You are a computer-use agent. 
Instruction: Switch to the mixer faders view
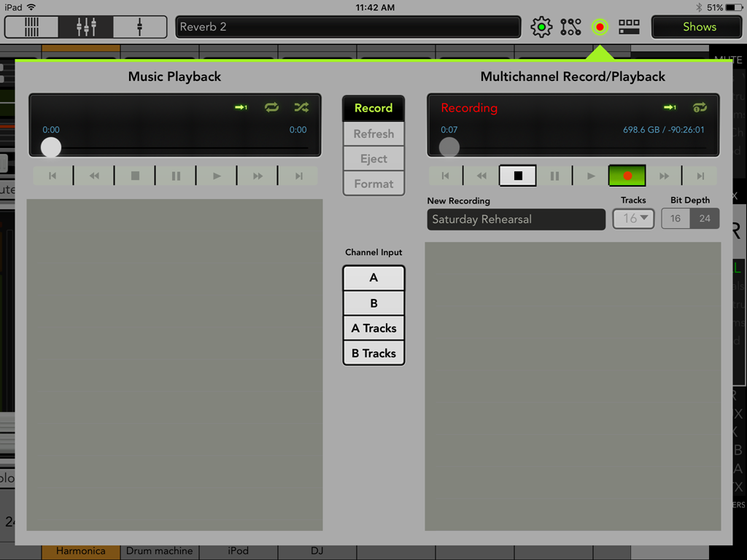click(86, 27)
